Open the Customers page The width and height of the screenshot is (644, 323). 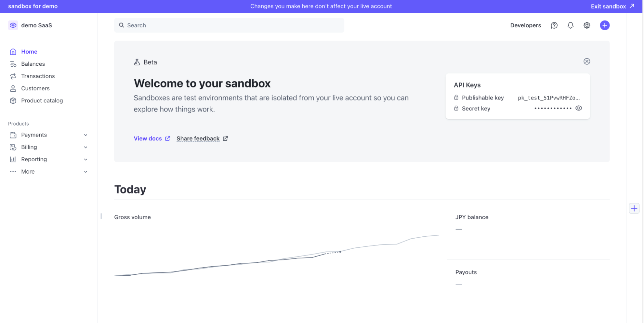(x=35, y=89)
